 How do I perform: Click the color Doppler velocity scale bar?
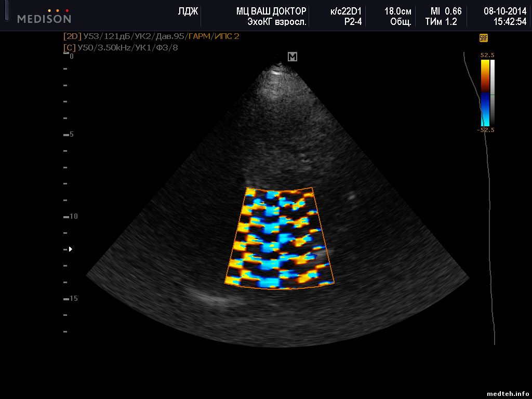(x=485, y=92)
